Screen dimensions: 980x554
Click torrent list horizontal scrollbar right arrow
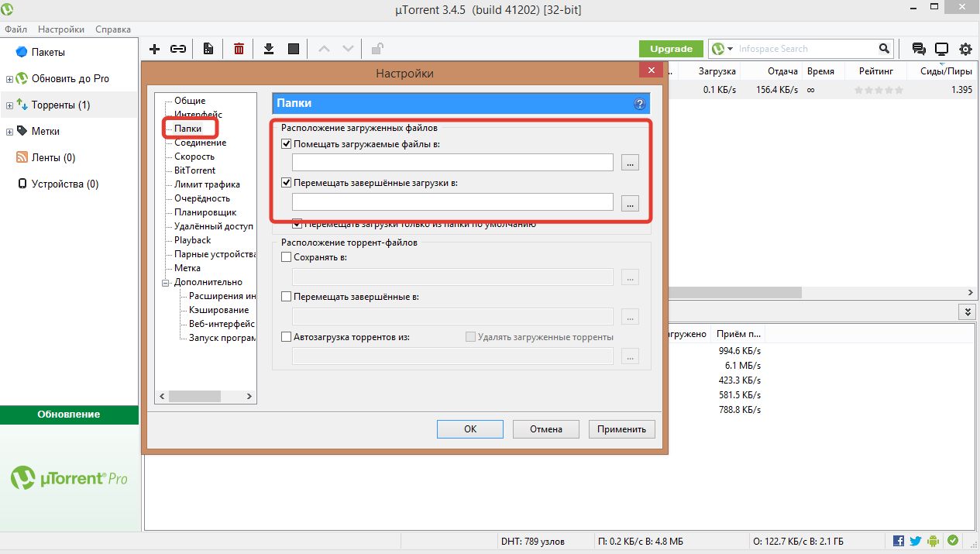pos(970,293)
